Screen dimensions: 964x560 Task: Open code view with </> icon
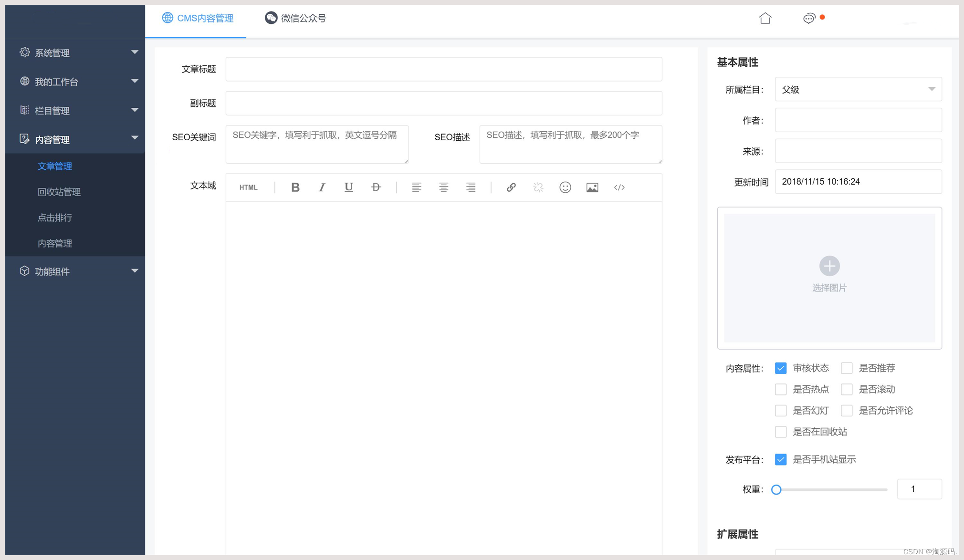(619, 187)
